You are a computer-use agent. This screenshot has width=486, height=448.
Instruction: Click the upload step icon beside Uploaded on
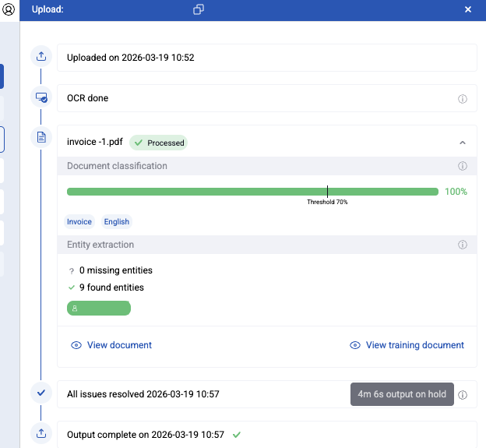tap(41, 56)
